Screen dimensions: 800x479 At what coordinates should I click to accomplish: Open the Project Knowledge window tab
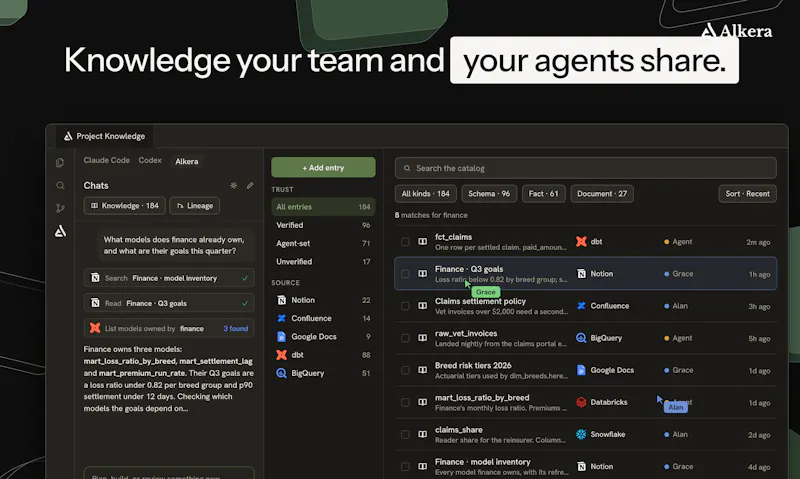coord(105,136)
